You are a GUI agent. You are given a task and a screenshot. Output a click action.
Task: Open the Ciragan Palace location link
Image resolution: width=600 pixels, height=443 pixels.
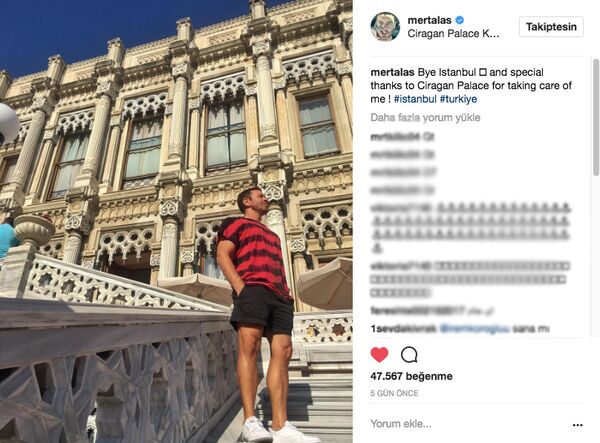pyautogui.click(x=453, y=34)
